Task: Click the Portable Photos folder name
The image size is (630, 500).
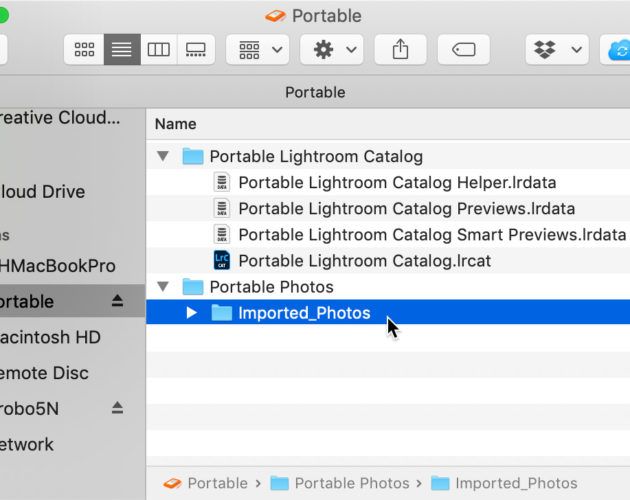Action: [x=272, y=287]
